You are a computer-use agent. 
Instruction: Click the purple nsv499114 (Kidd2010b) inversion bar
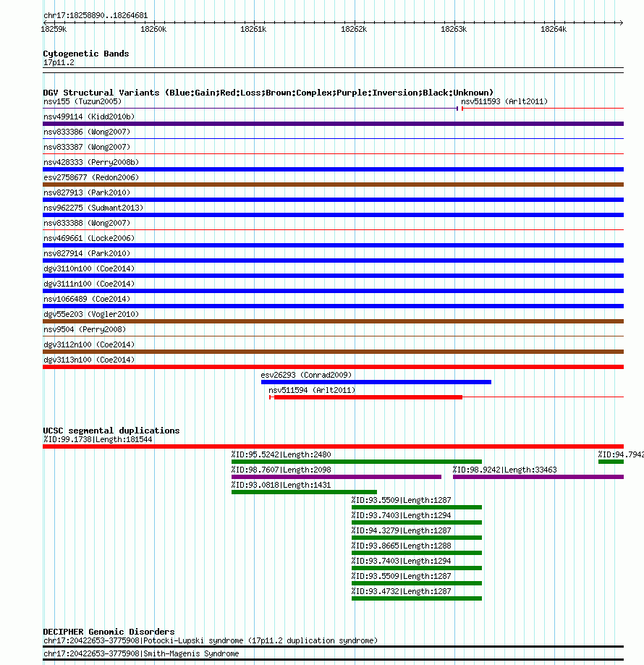click(x=334, y=124)
